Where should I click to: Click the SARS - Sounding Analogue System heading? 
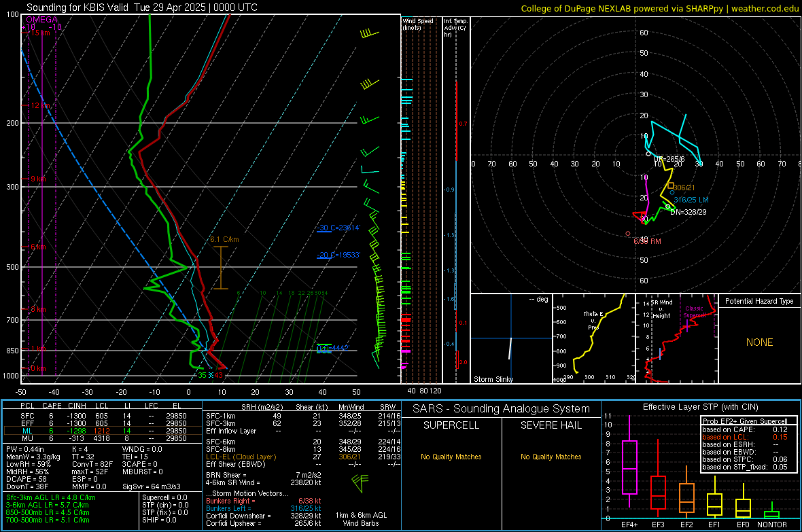[502, 409]
